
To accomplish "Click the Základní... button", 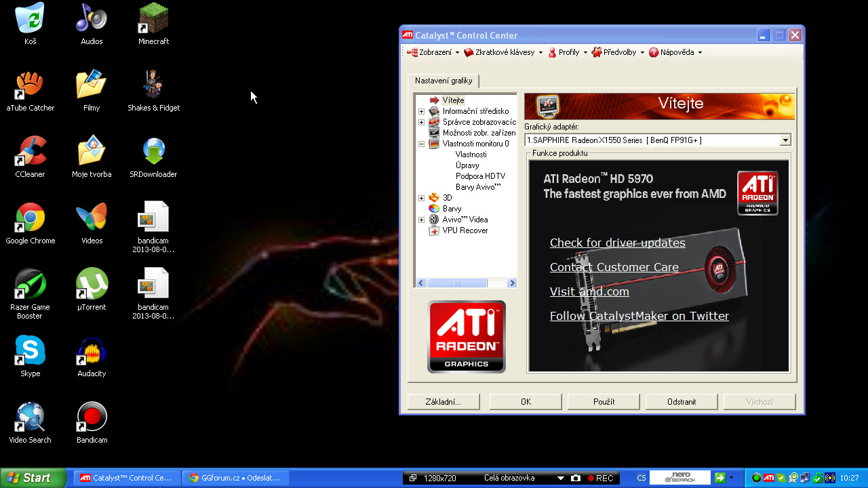I will coord(443,402).
